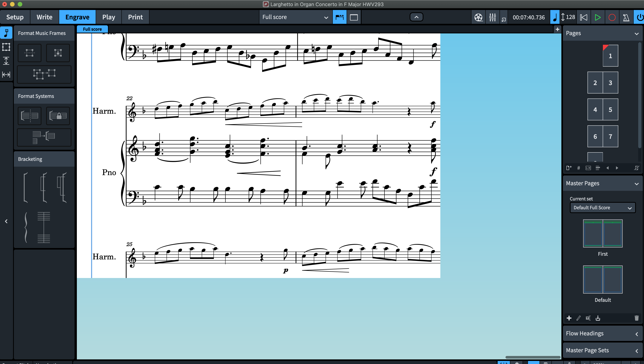
Task: Select the Staff Spacing tool
Action: click(x=6, y=61)
